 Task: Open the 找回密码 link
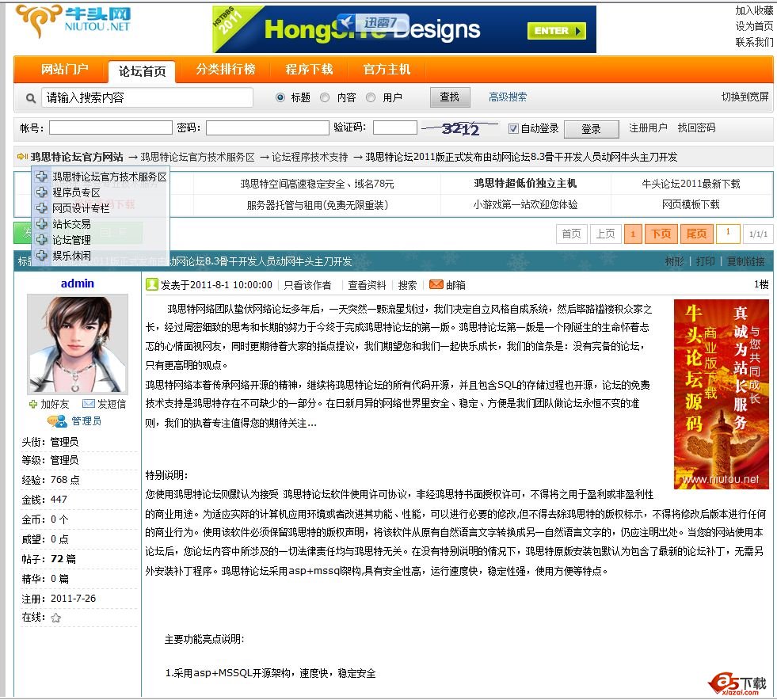(x=696, y=127)
